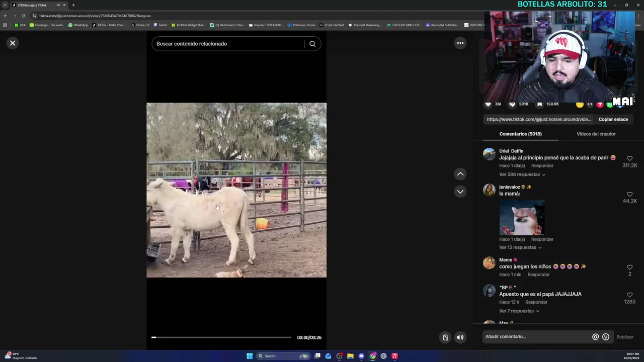Open new browser tab with plus
The image size is (644, 362).
coord(73,5)
